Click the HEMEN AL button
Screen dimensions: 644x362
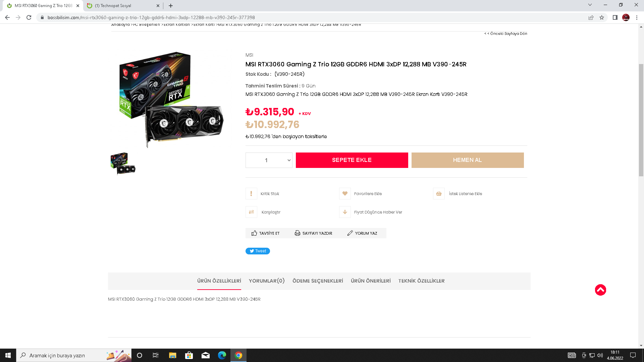[x=468, y=160]
